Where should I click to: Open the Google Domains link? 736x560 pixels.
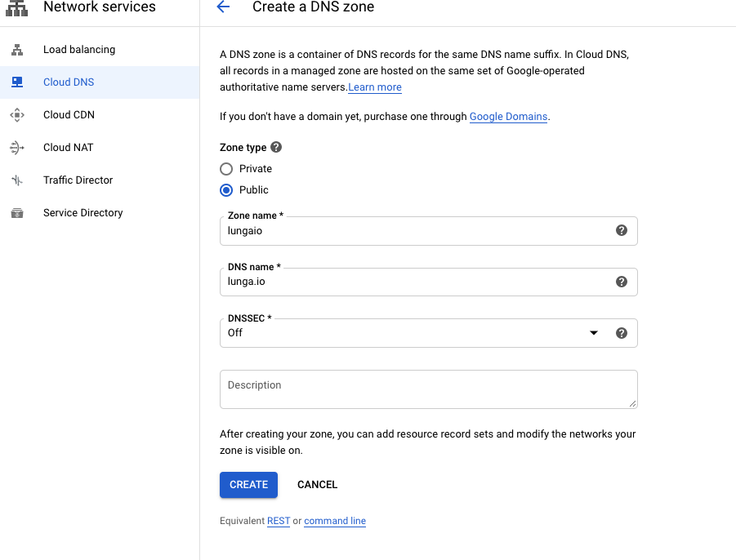508,116
